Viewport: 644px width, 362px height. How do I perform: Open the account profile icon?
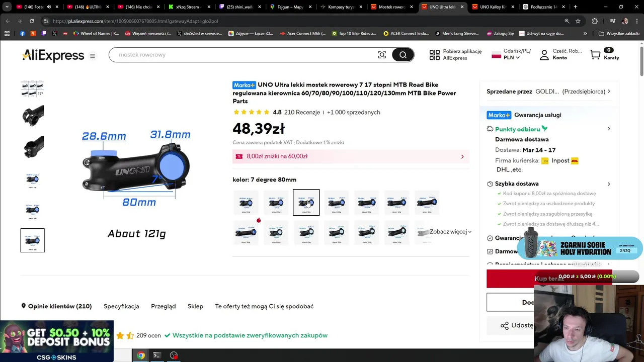pyautogui.click(x=544, y=55)
